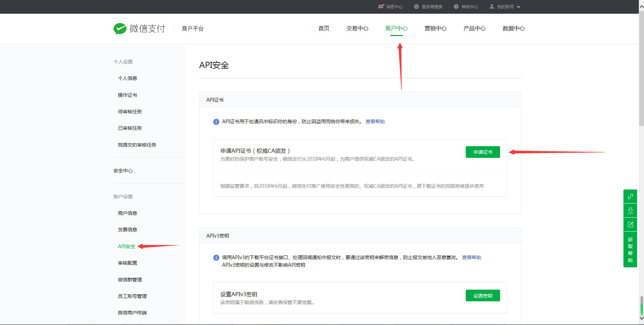Click the info icon in API证书 section

(216, 122)
